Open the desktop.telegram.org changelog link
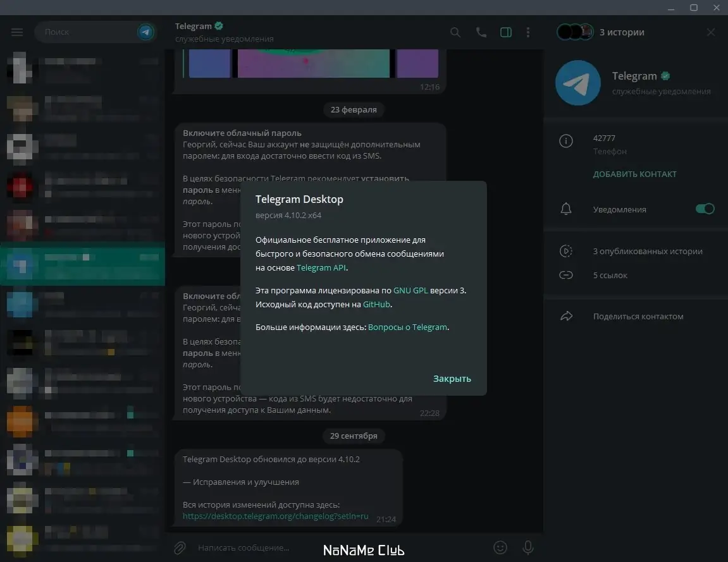The width and height of the screenshot is (728, 562). [x=275, y=516]
